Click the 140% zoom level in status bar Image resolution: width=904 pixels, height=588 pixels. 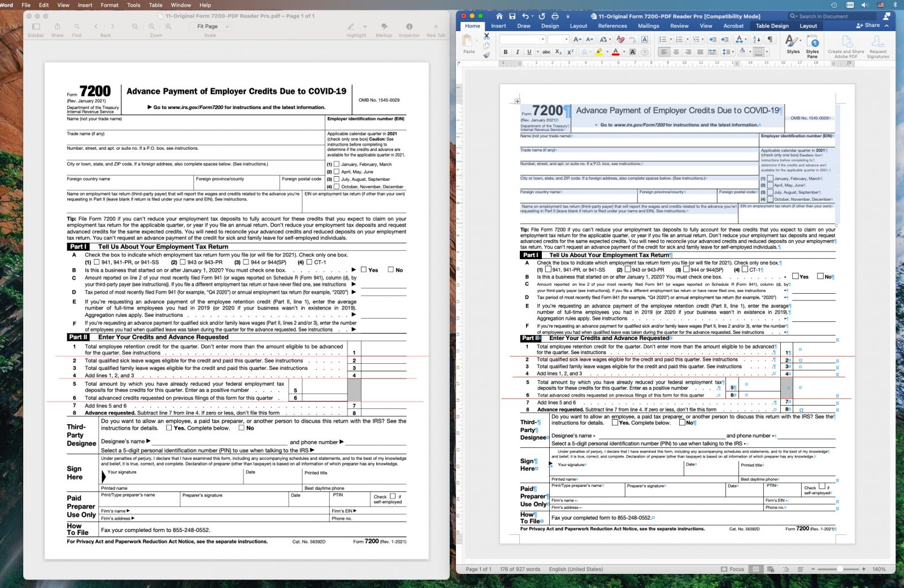point(879,569)
